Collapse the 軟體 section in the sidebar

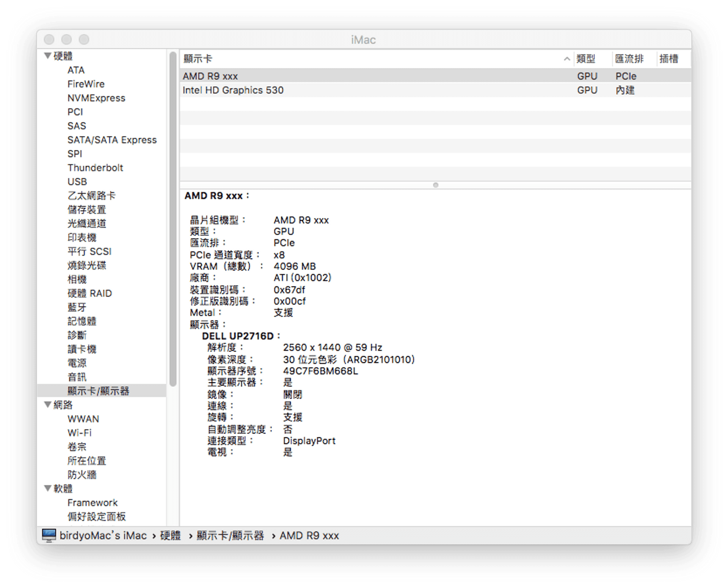[47, 489]
